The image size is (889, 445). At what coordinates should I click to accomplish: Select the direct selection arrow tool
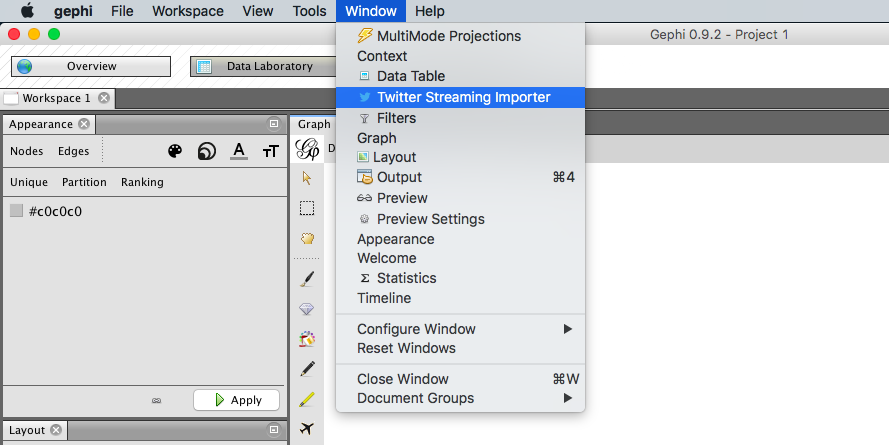[307, 178]
